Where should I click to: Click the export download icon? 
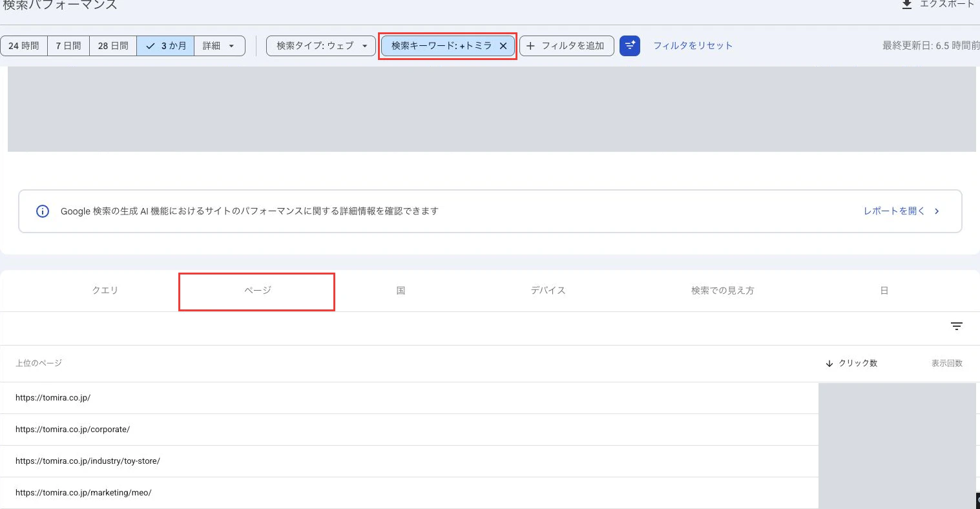907,4
